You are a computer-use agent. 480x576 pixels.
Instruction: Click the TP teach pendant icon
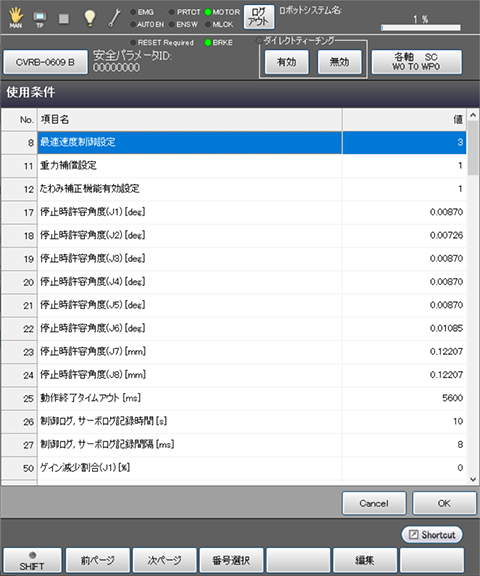click(x=40, y=18)
